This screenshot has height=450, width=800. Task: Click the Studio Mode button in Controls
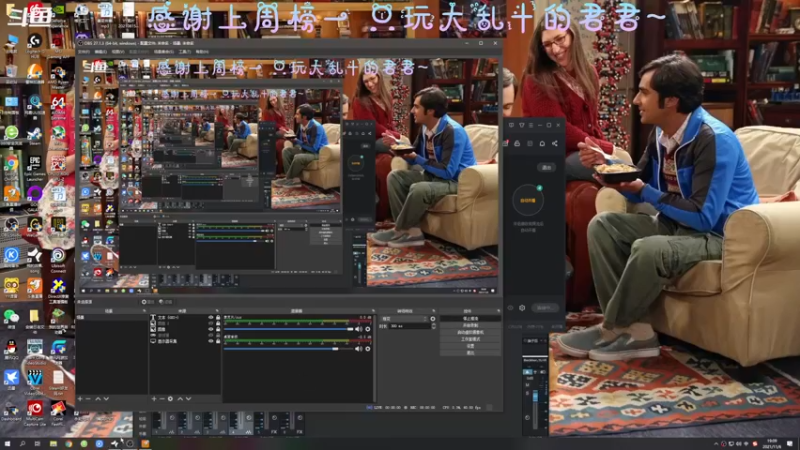(470, 339)
